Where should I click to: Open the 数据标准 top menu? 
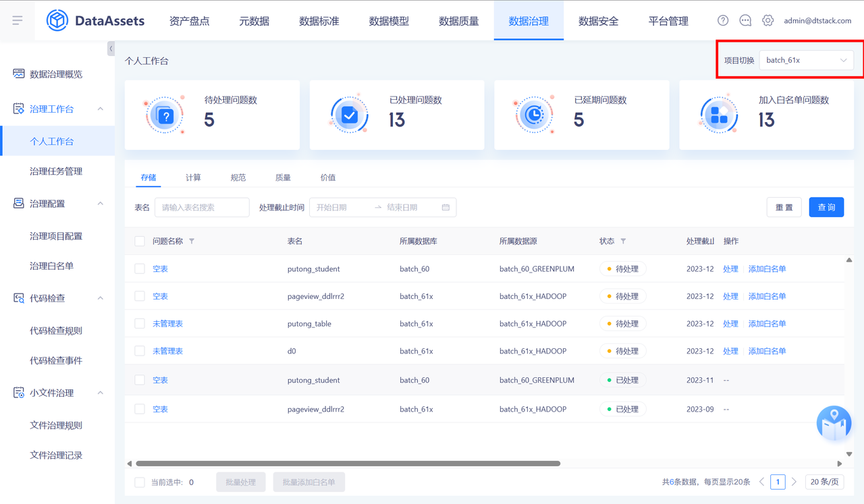tap(319, 21)
